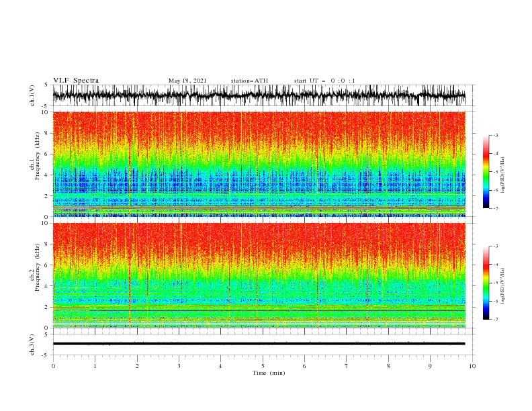
Task: Click the 'ch.3(V)' waveform axis label
Action: pyautogui.click(x=32, y=345)
